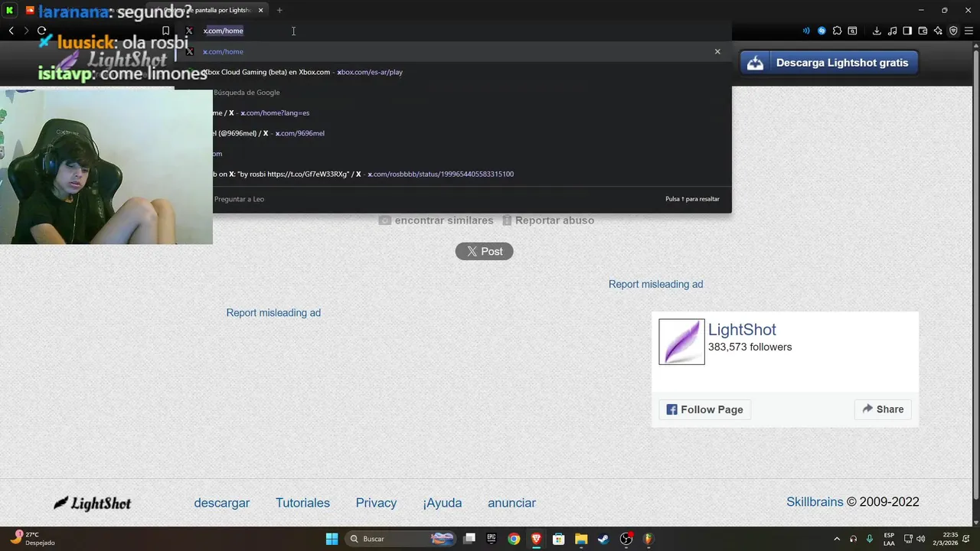This screenshot has height=551, width=980.
Task: Click Follow Page on the Facebook widget
Action: (x=704, y=409)
